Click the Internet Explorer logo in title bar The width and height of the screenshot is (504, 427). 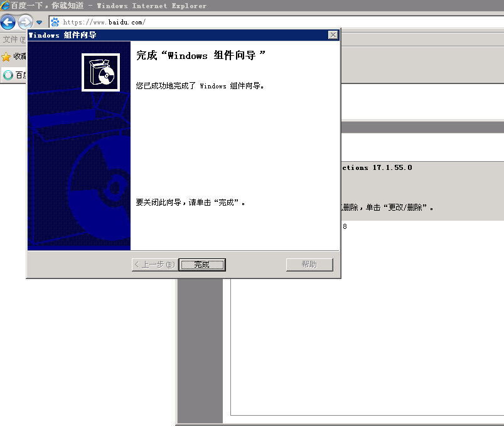coord(5,6)
